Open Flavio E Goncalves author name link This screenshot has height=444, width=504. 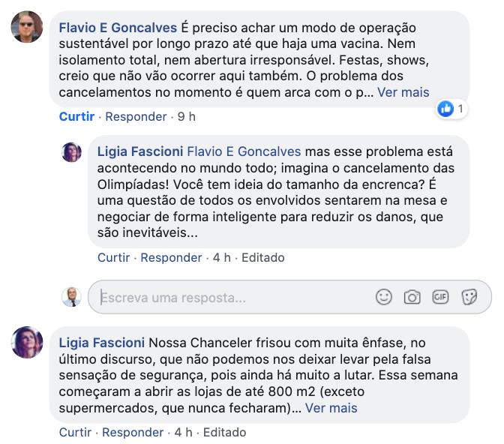pos(118,28)
